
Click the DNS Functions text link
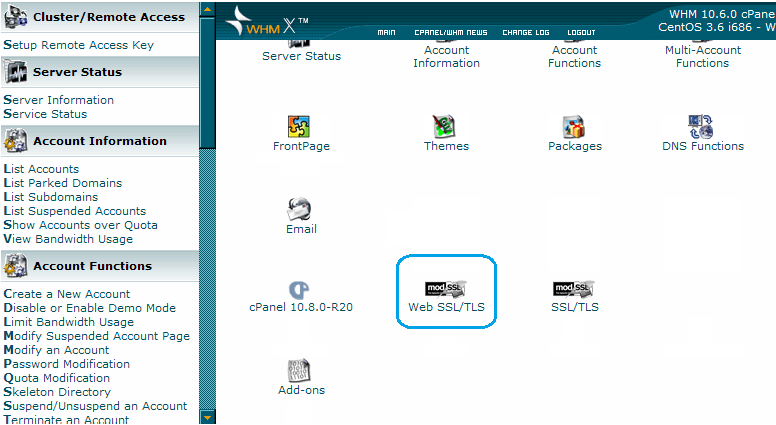(703, 146)
